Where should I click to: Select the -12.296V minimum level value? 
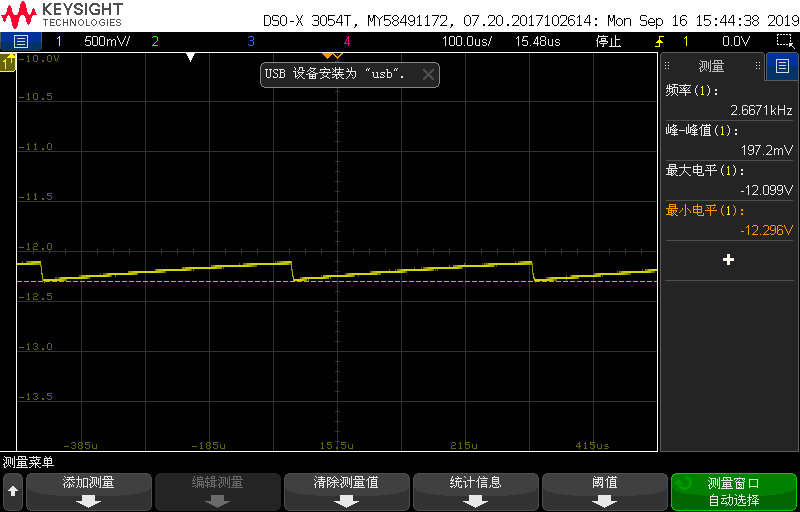pyautogui.click(x=766, y=231)
